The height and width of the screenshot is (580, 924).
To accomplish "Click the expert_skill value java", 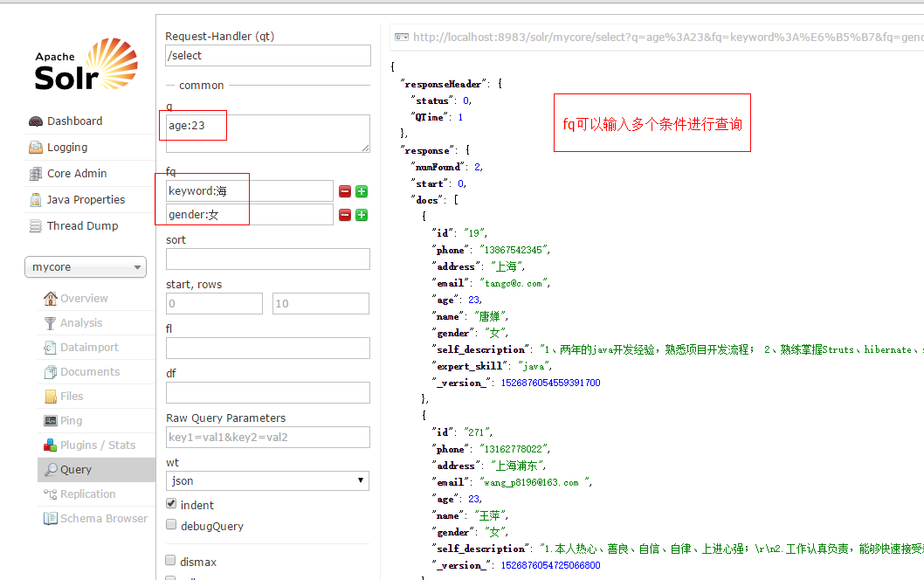I will click(x=534, y=367).
